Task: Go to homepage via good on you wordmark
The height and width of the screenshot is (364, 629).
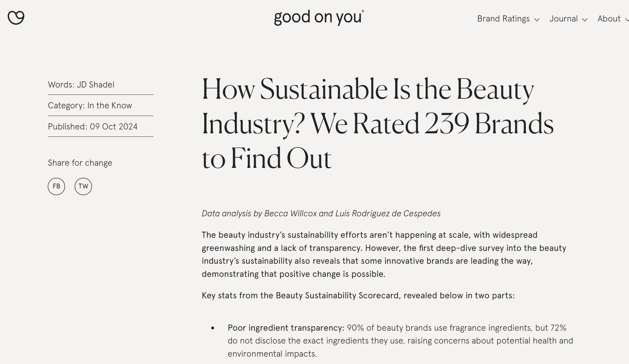Action: coord(319,17)
